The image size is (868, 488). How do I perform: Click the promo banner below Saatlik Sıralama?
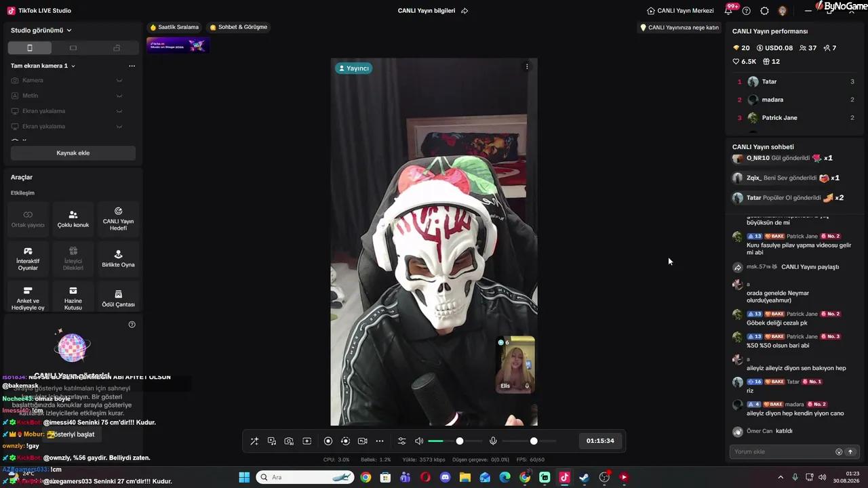coord(178,45)
